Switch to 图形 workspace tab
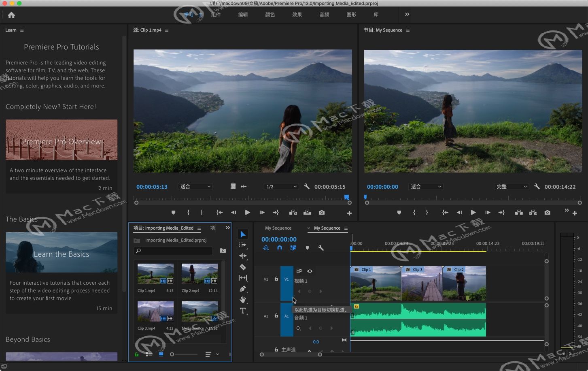The width and height of the screenshot is (588, 371). click(351, 15)
